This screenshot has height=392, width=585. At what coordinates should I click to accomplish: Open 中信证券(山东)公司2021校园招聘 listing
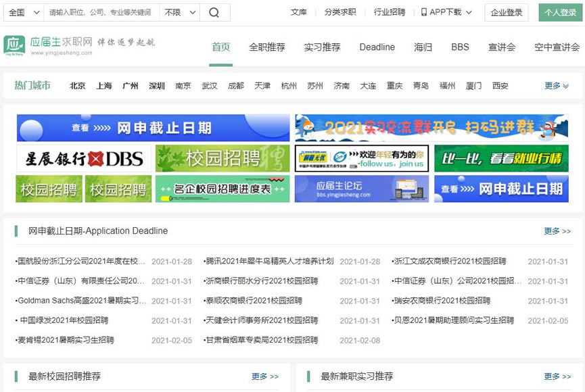[457, 281]
